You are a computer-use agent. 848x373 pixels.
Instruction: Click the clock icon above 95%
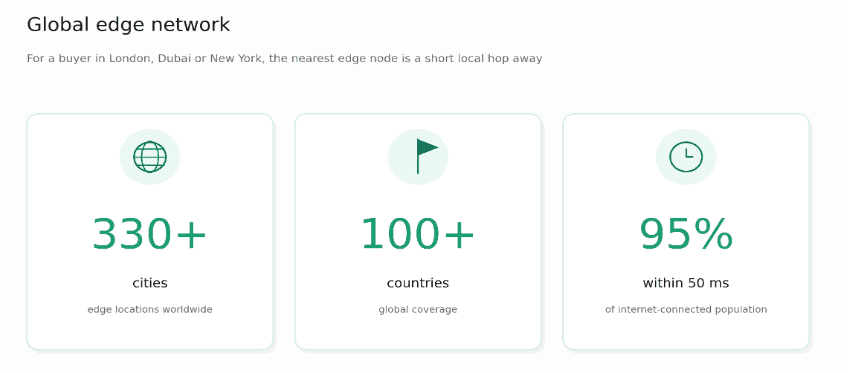coord(686,157)
